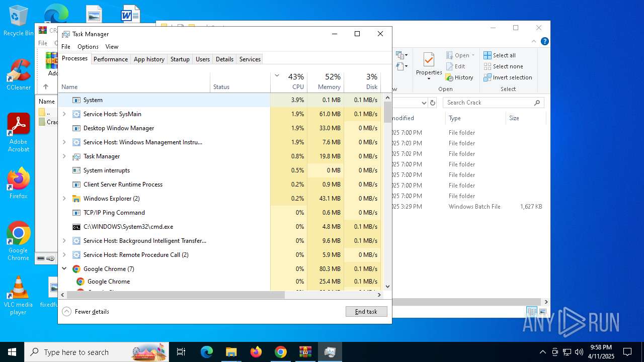Switch to the Users tab
This screenshot has width=644, height=362.
[x=203, y=59]
